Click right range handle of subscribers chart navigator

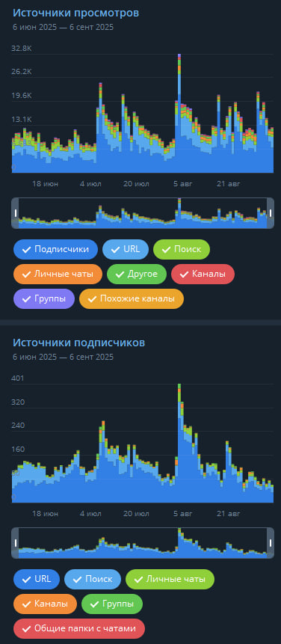(x=271, y=543)
